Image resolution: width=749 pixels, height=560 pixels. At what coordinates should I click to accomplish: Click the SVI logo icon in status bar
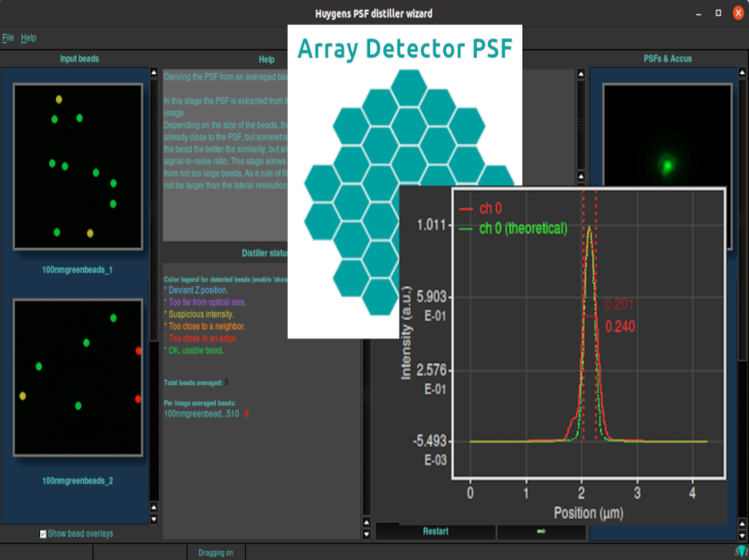pos(740,552)
